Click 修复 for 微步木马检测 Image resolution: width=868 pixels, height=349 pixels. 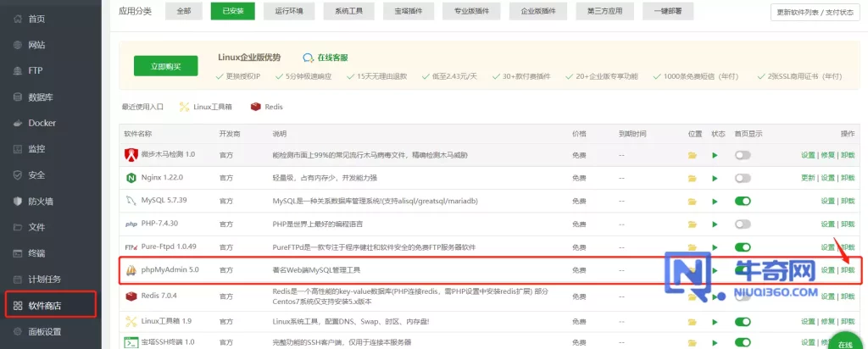(827, 155)
